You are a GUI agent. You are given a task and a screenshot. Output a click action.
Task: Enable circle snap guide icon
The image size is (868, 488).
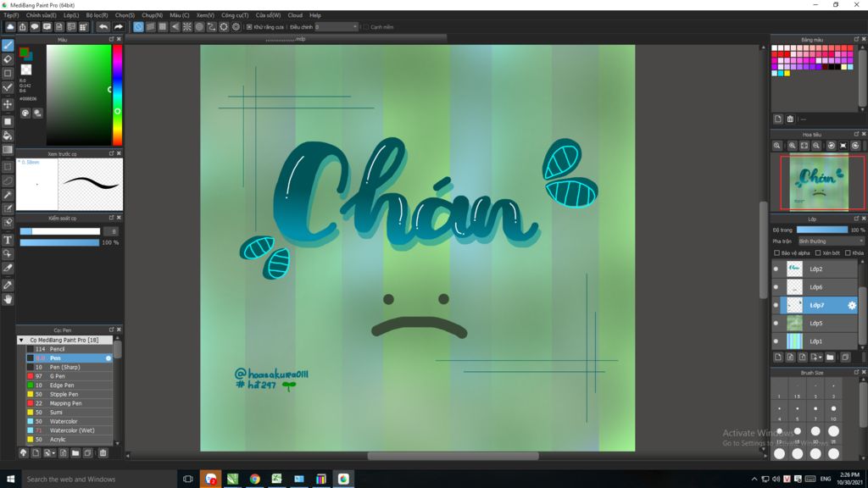(199, 26)
